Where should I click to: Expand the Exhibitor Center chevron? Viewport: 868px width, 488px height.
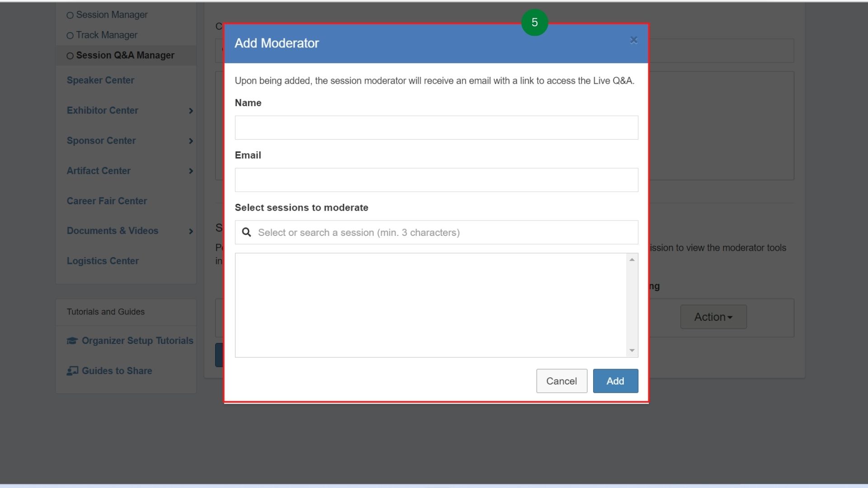[x=191, y=111]
